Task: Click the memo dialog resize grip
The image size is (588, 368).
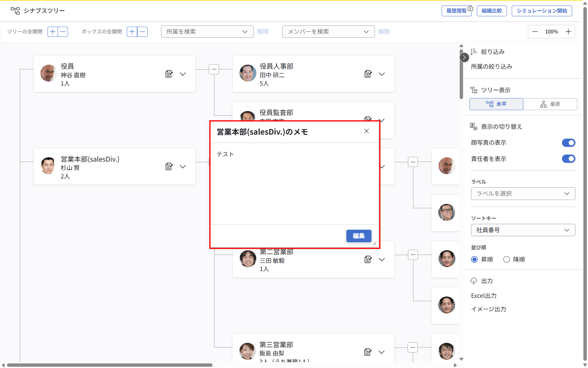Action: 374,243
